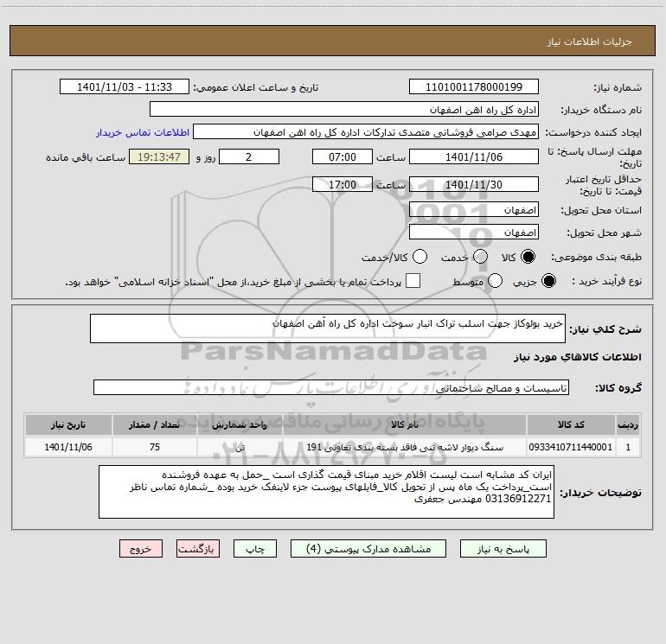Click the ردیف column header
666x644 pixels.
point(628,424)
